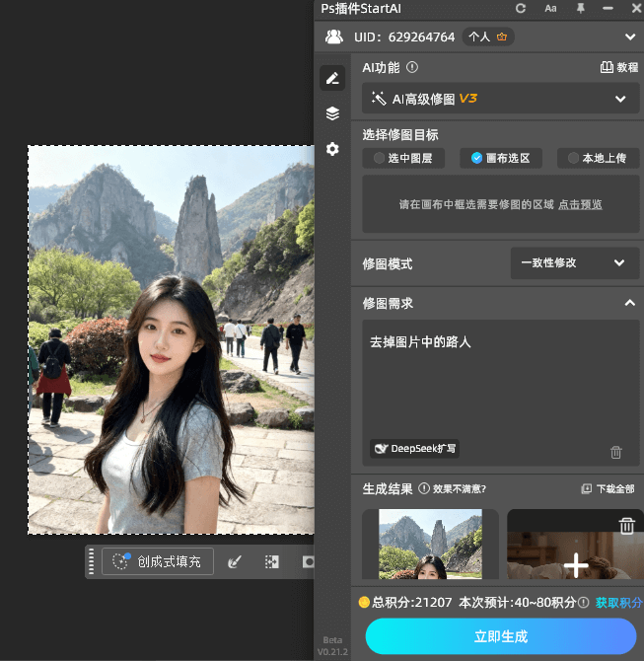Pin the StartAI plugin panel
Image resolution: width=644 pixels, height=661 pixels.
click(581, 9)
